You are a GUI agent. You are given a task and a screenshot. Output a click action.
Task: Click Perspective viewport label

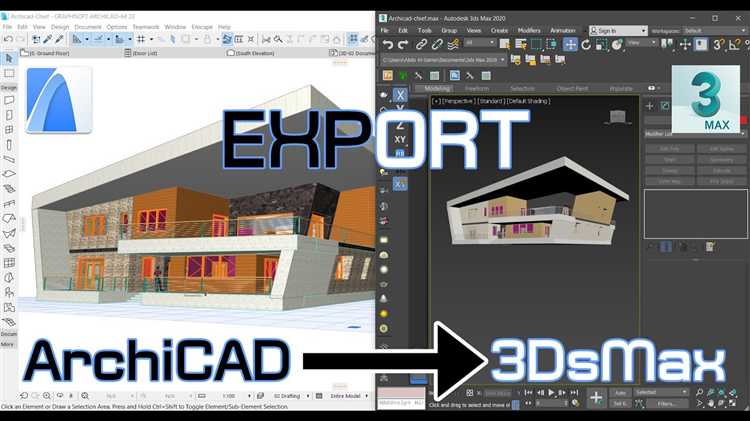point(458,101)
